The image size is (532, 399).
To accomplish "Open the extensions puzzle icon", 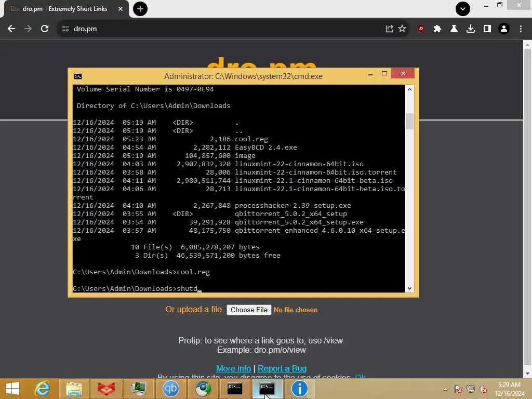I will pos(437,29).
